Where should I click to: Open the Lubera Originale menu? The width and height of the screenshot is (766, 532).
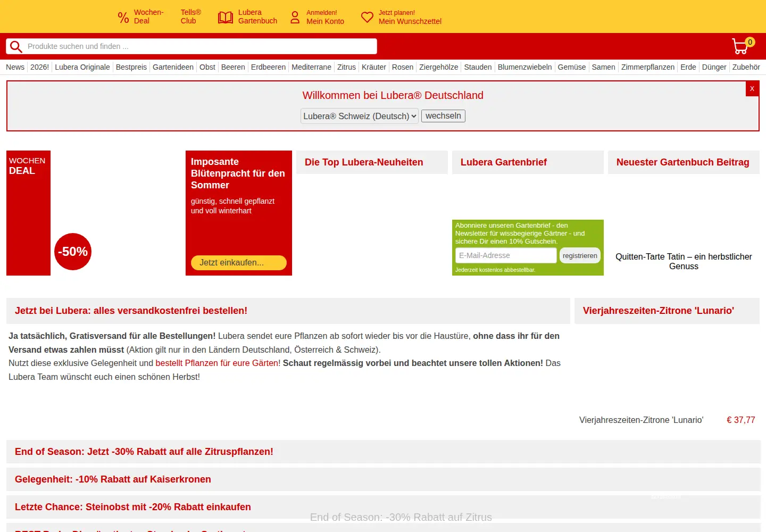pyautogui.click(x=82, y=67)
